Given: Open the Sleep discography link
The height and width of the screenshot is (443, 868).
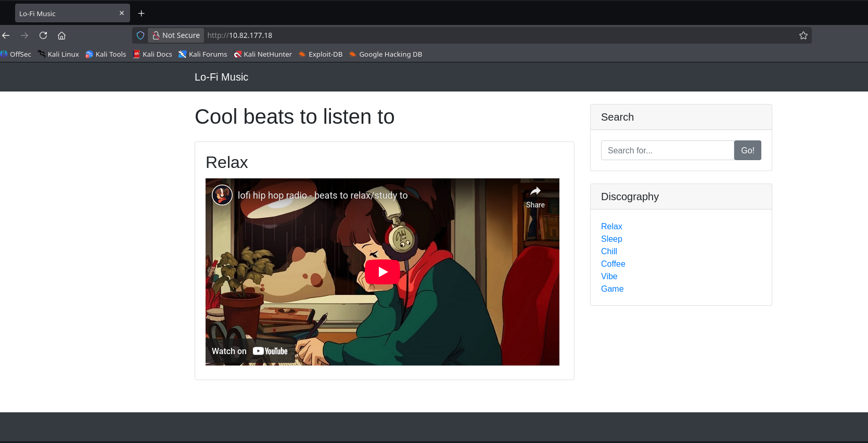Looking at the screenshot, I should [x=611, y=239].
